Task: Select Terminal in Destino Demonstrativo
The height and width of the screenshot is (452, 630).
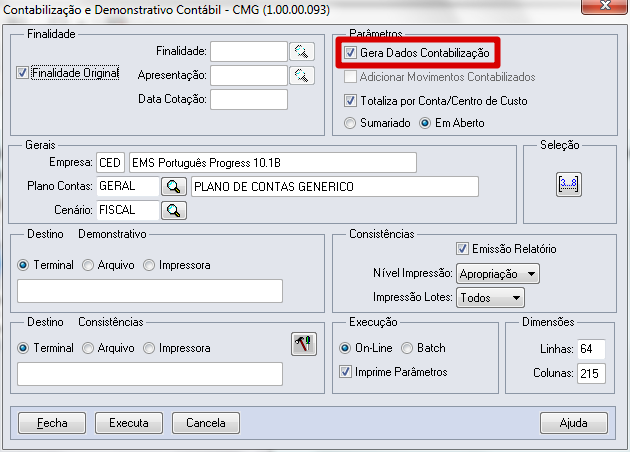Action: (23, 265)
